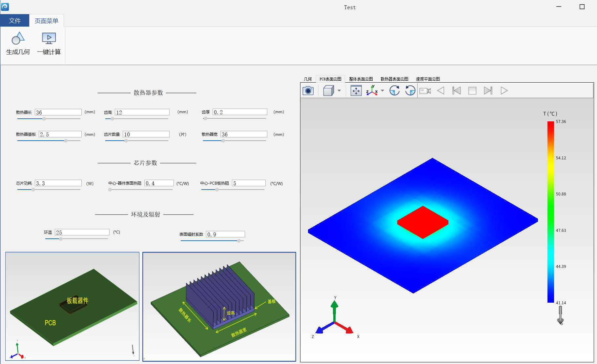Take a snapshot with the camera icon
The image size is (597, 364).
(308, 91)
